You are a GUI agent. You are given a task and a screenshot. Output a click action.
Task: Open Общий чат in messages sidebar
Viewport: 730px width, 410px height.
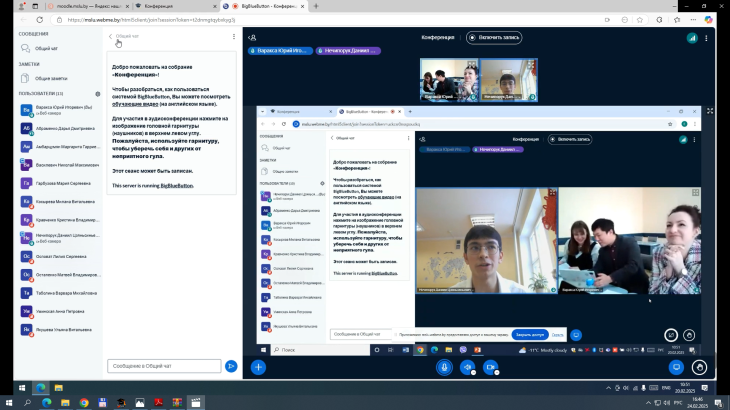tap(46, 48)
